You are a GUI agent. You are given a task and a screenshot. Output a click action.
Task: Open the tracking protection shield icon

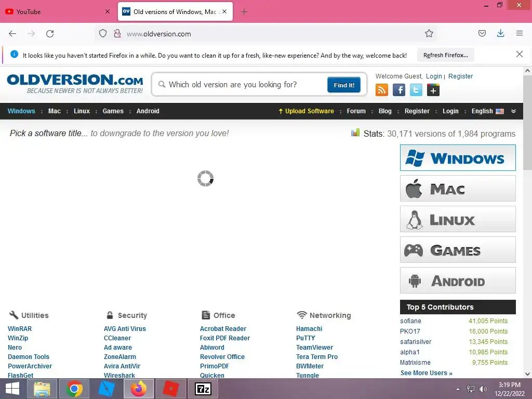[x=103, y=34]
